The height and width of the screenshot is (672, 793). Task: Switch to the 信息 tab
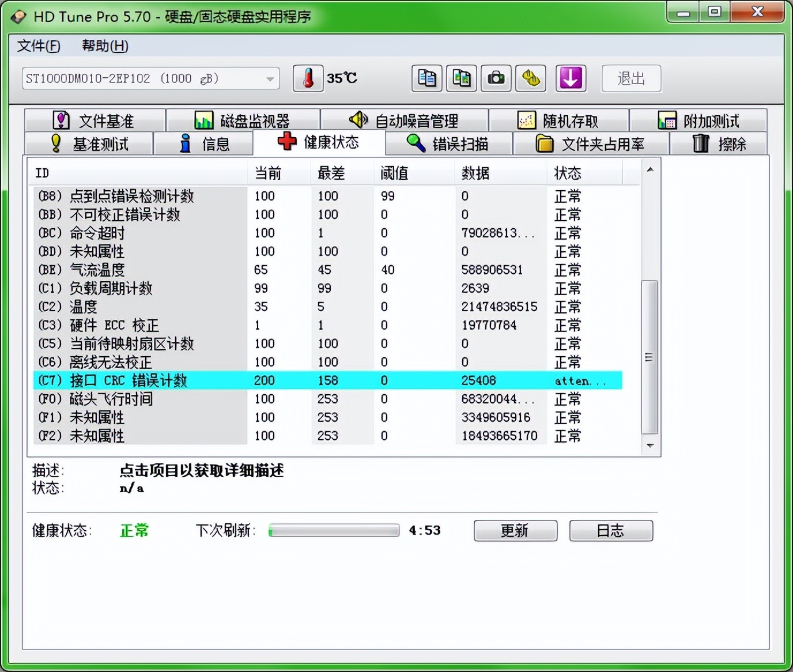(203, 144)
